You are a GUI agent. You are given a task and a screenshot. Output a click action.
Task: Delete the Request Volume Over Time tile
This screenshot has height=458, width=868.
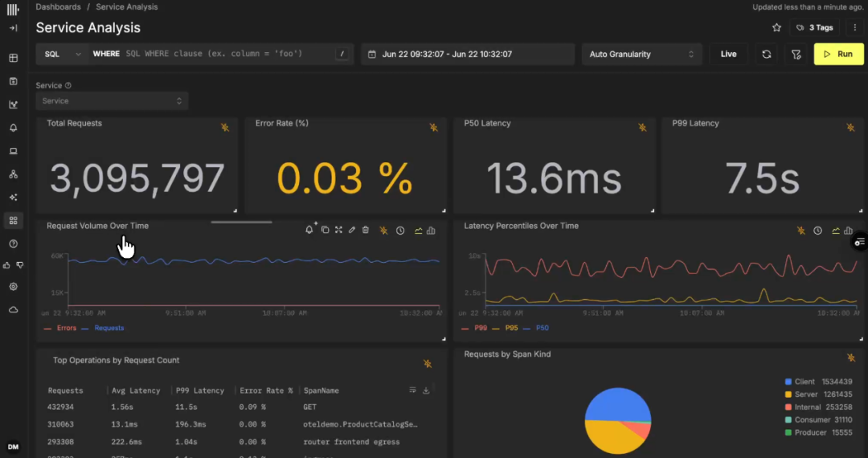366,230
